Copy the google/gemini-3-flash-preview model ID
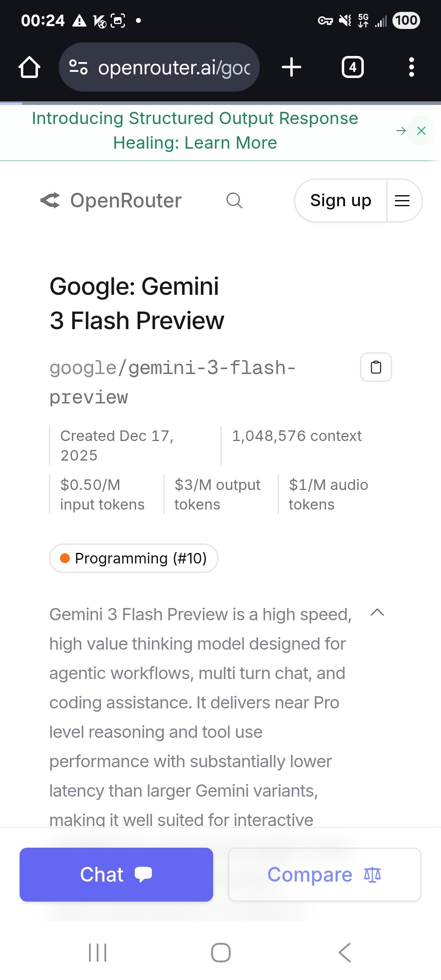Viewport: 441px width, 980px height. (376, 367)
